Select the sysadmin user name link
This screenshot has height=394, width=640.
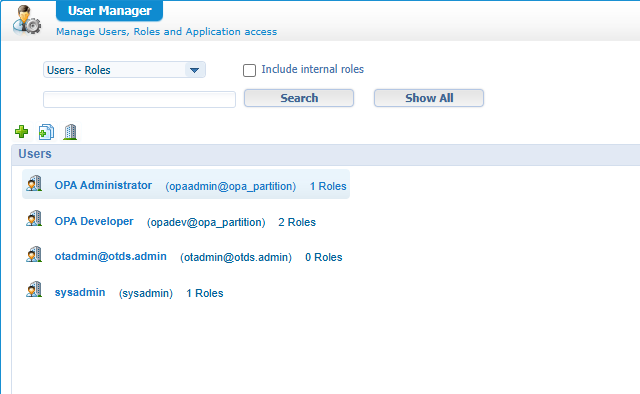[x=80, y=292]
